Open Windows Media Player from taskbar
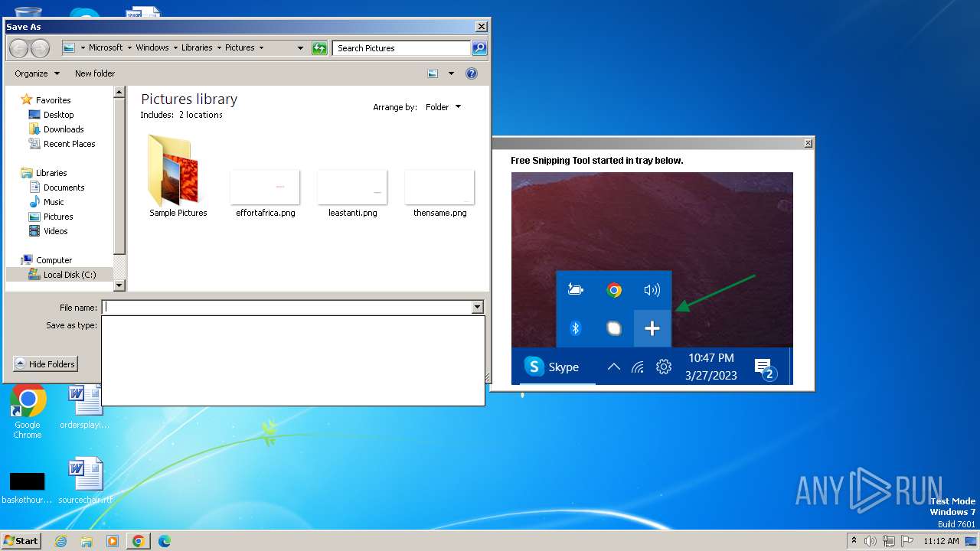 tap(113, 541)
